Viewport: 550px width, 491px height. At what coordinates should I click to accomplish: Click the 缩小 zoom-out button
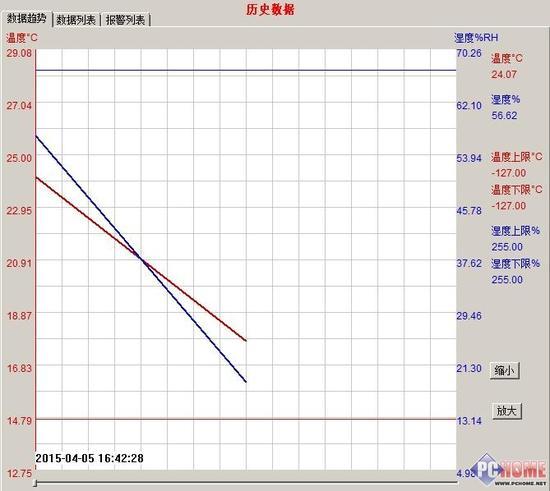pos(504,370)
